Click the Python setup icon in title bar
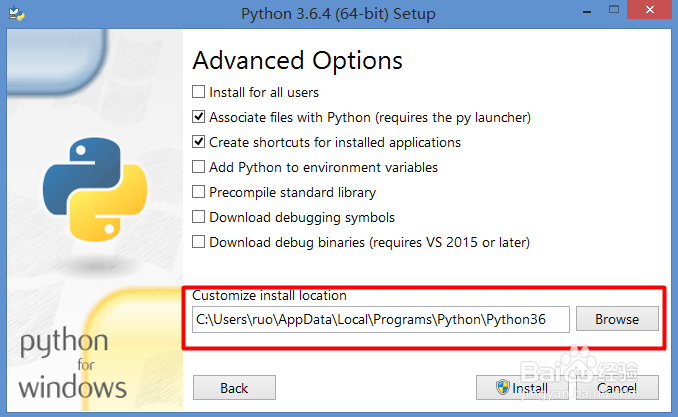678x417 pixels. [x=16, y=13]
